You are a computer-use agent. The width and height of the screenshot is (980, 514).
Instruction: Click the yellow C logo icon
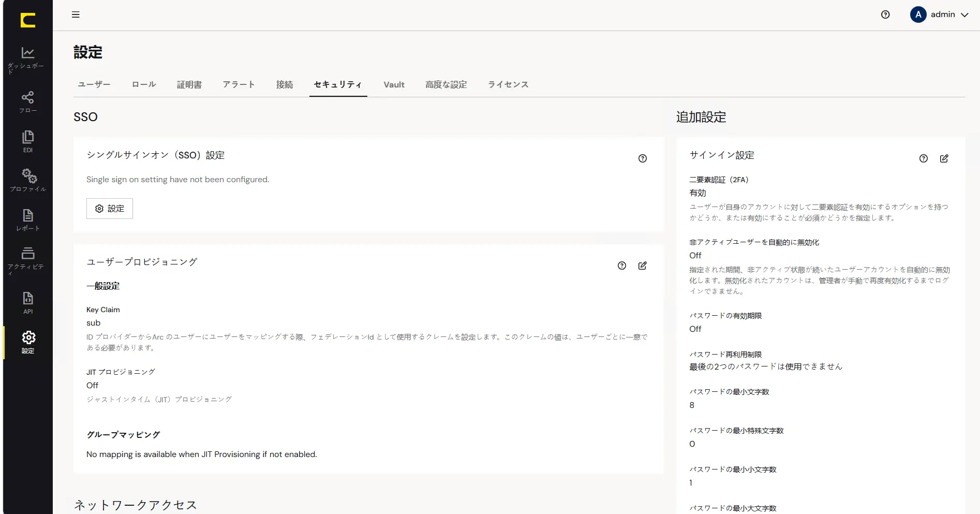(28, 20)
